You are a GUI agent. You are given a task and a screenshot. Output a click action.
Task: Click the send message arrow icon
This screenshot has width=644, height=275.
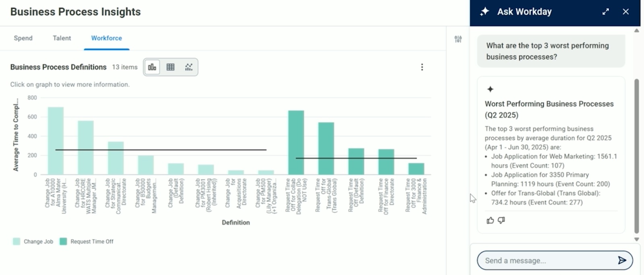tap(622, 260)
